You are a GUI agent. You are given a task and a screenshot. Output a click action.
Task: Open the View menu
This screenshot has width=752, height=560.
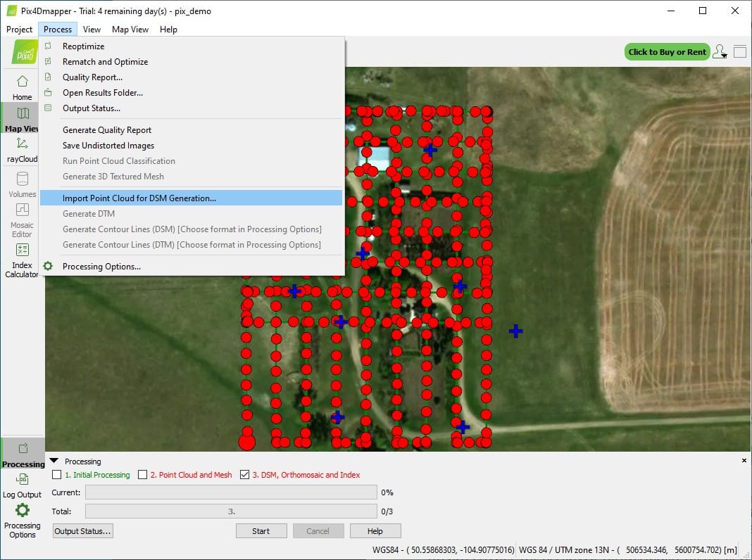92,30
